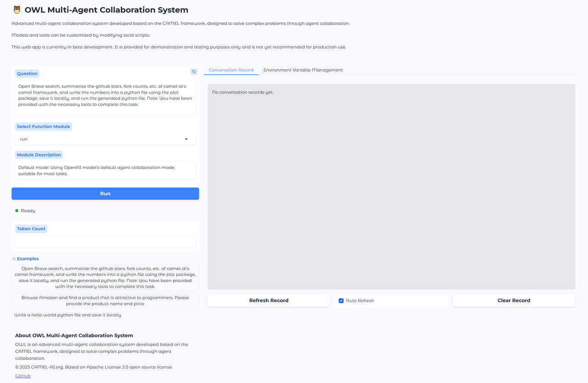
Task: Click the Token Count field
Action: pyautogui.click(x=105, y=242)
